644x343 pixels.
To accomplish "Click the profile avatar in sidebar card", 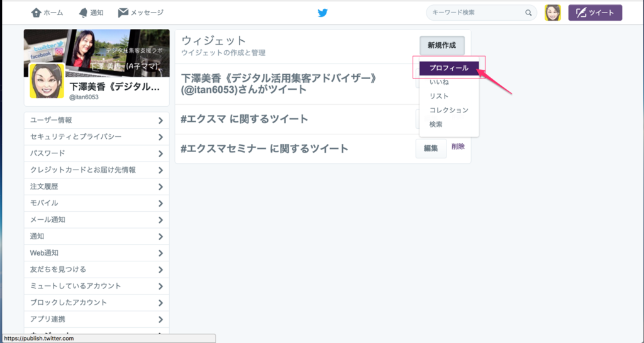I will tap(47, 80).
